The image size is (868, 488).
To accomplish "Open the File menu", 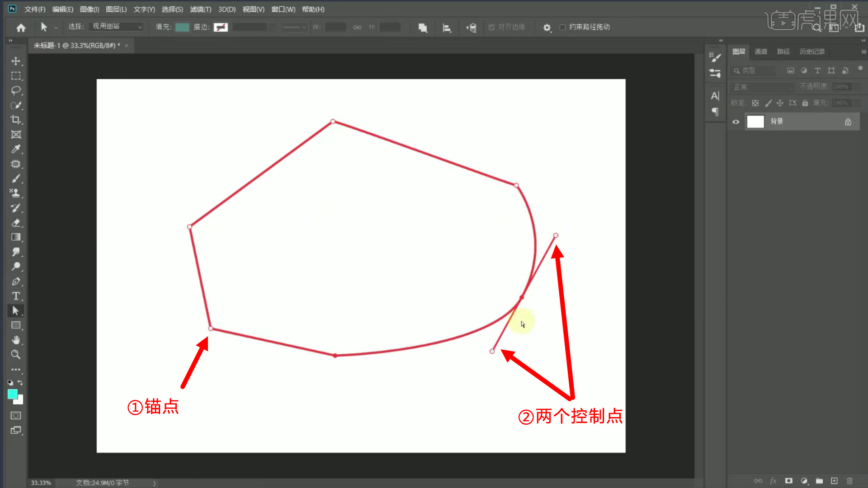I will (x=35, y=9).
